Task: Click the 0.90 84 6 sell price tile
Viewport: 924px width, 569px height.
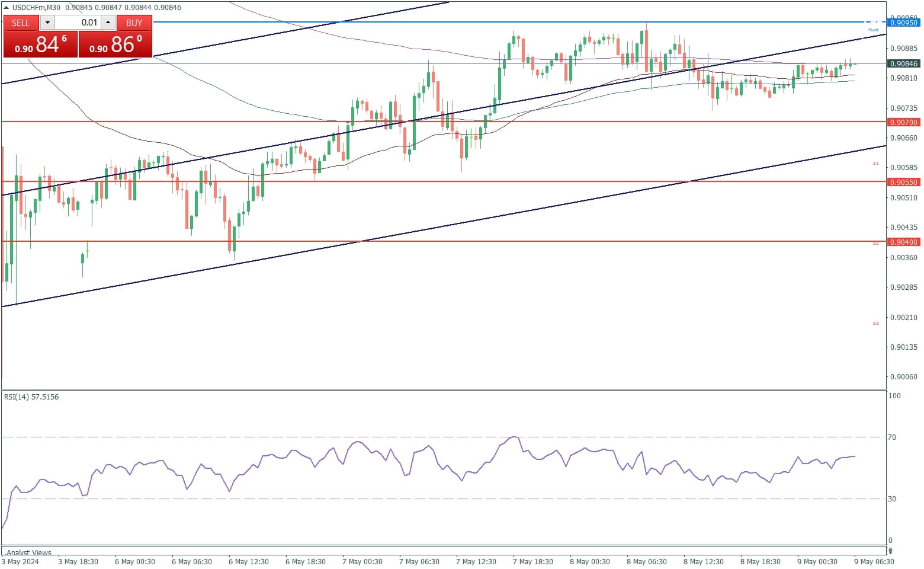Action: coord(40,44)
